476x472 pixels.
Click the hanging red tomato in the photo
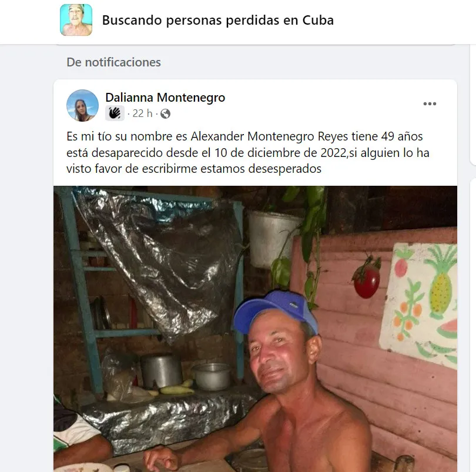pos(366,279)
